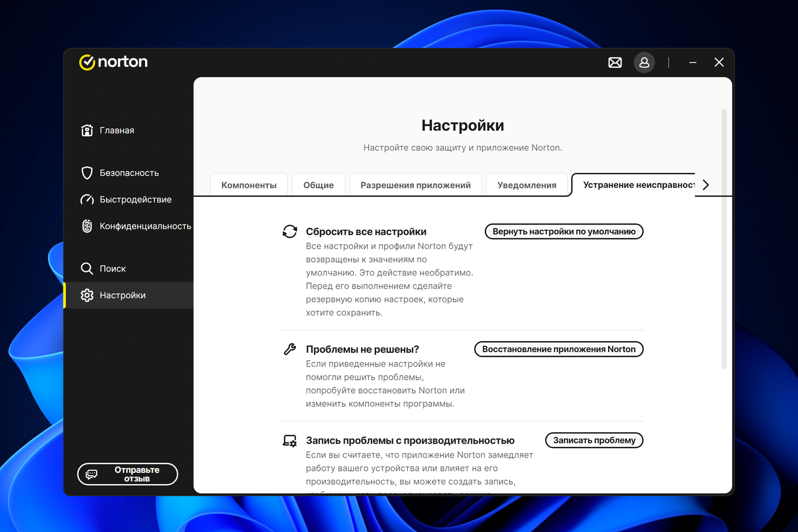Switch to the Компоненты tab
This screenshot has height=532, width=798.
coord(249,185)
